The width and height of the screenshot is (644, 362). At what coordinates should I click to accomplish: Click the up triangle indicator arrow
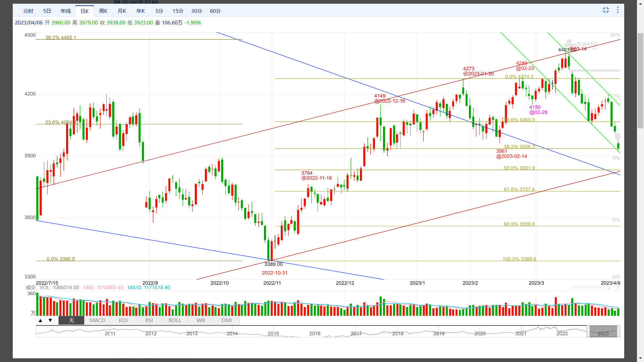(x=40, y=320)
